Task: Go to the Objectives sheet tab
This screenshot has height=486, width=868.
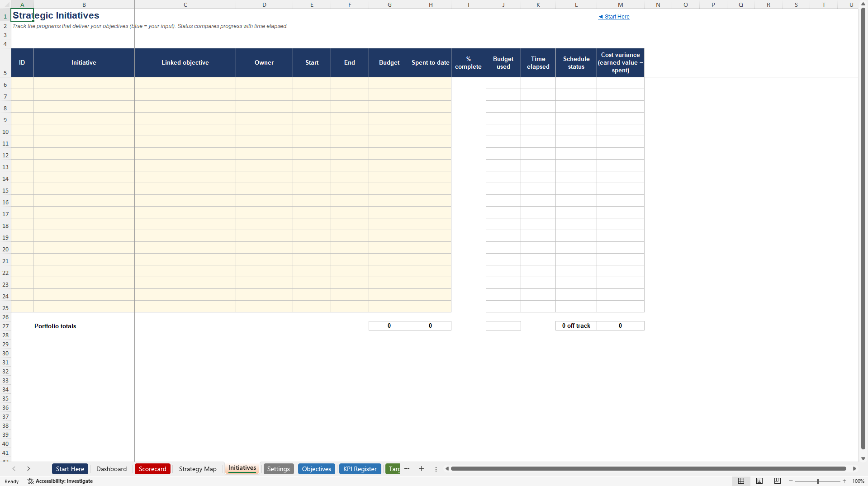Action: click(317, 469)
